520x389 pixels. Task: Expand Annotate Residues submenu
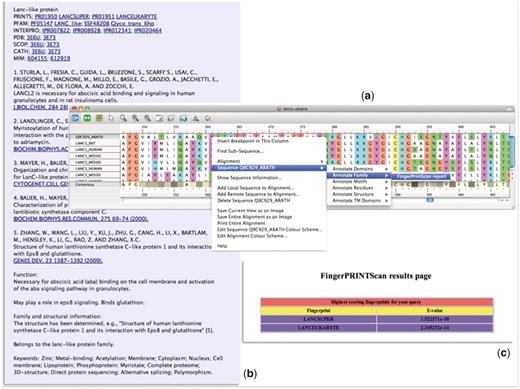point(359,188)
